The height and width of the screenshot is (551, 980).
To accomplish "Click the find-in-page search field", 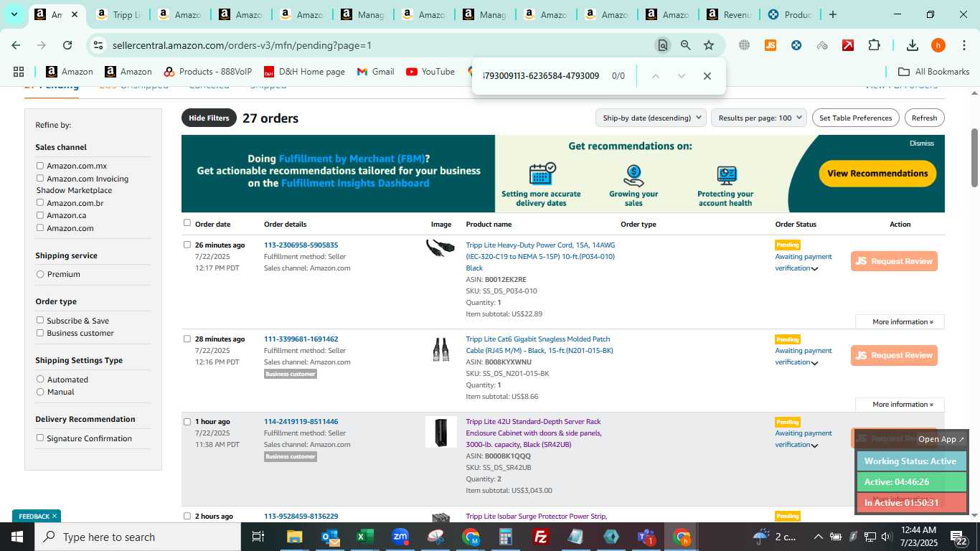I will tap(542, 76).
